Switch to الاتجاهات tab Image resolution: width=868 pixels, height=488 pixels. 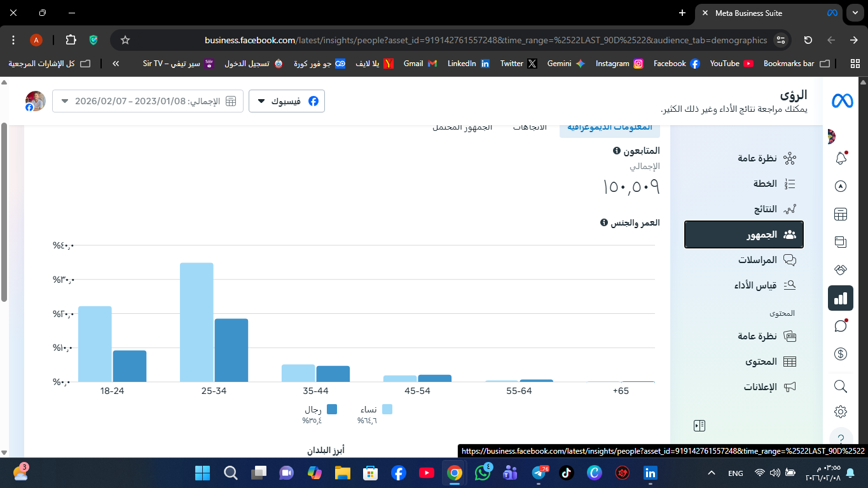pos(530,127)
